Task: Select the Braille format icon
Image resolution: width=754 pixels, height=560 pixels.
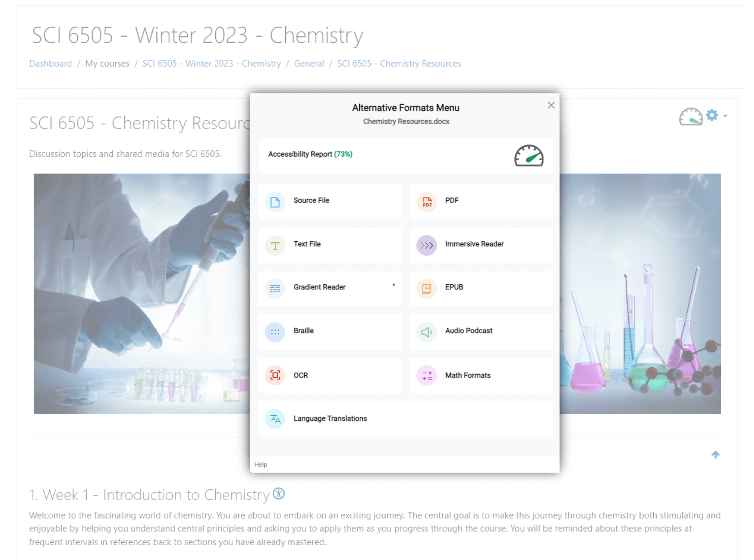Action: pos(275,331)
